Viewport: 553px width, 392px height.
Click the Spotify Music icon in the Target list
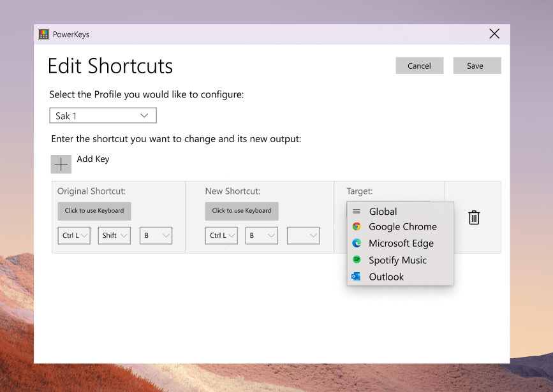357,259
